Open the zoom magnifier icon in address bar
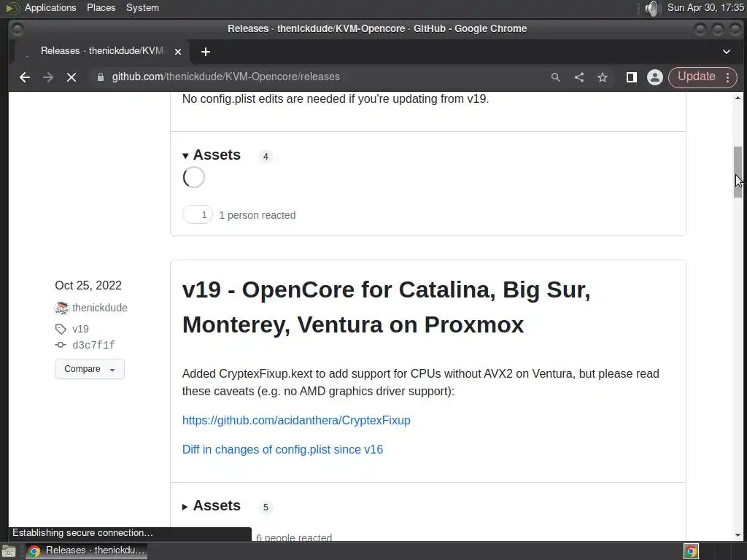Image resolution: width=747 pixels, height=560 pixels. [x=555, y=77]
